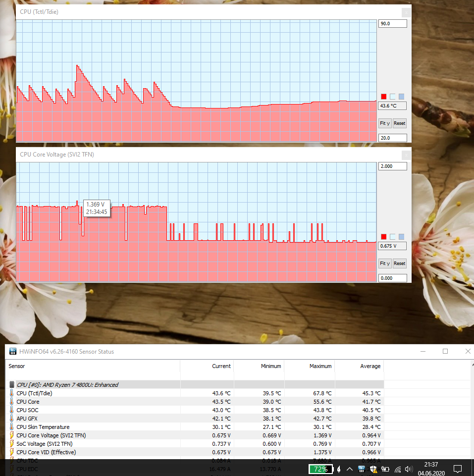Click lightning icon beside CPU Core VID row
This screenshot has height=476, width=474.
coord(11,452)
